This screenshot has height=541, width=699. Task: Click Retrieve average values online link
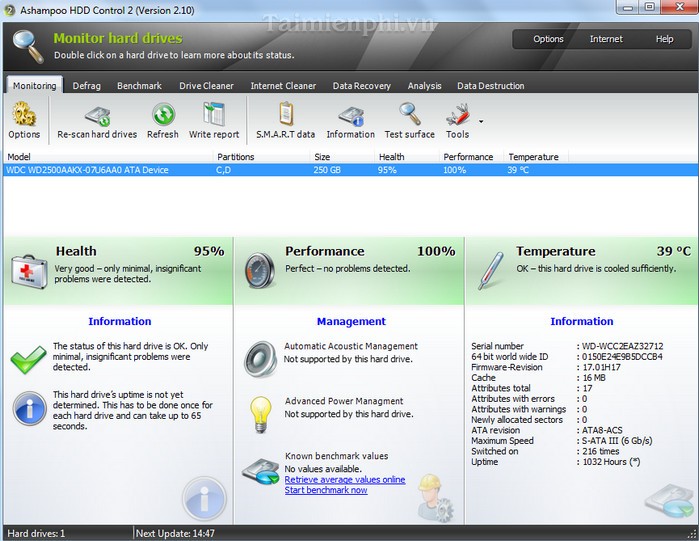[x=345, y=480]
